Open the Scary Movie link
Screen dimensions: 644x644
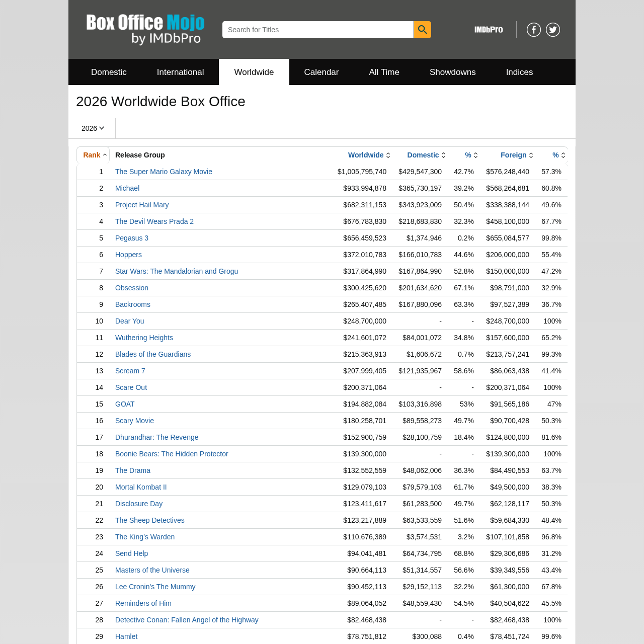pyautogui.click(x=134, y=421)
